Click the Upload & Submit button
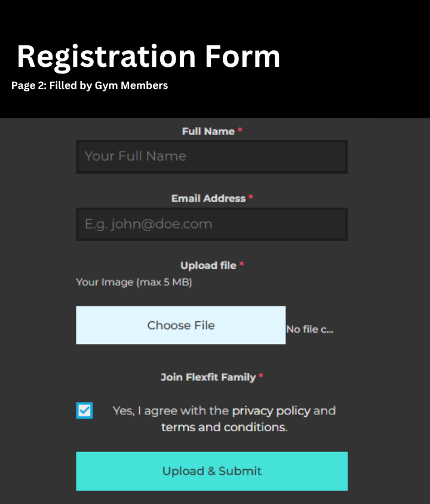430x504 pixels. coord(211,471)
